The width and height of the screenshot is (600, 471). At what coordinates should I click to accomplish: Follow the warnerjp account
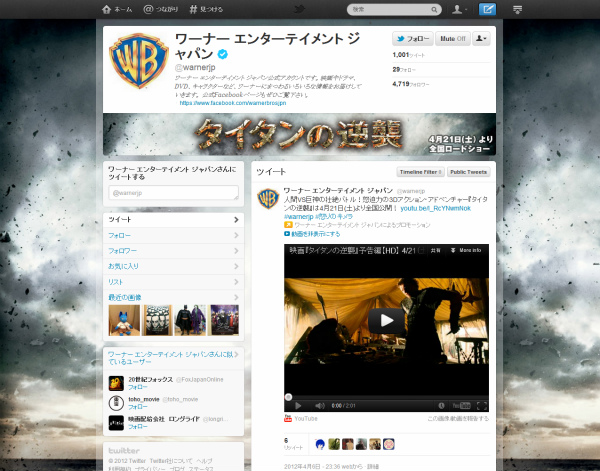[x=412, y=39]
